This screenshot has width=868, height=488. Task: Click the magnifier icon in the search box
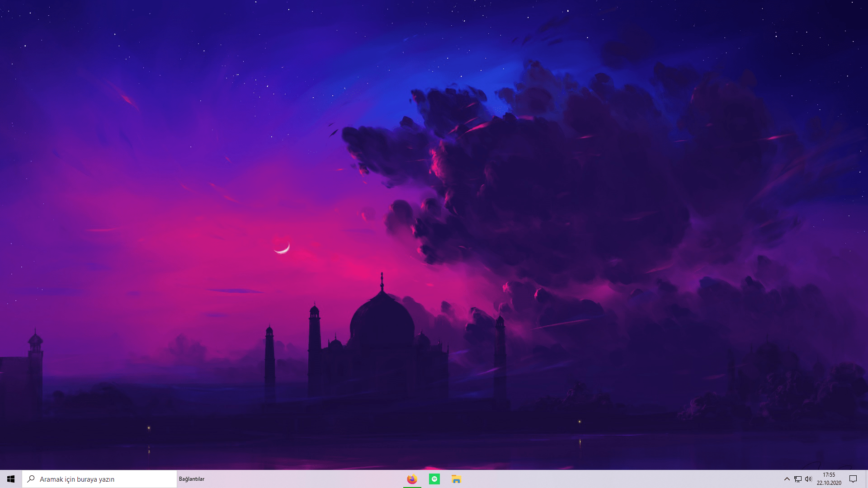(x=31, y=479)
